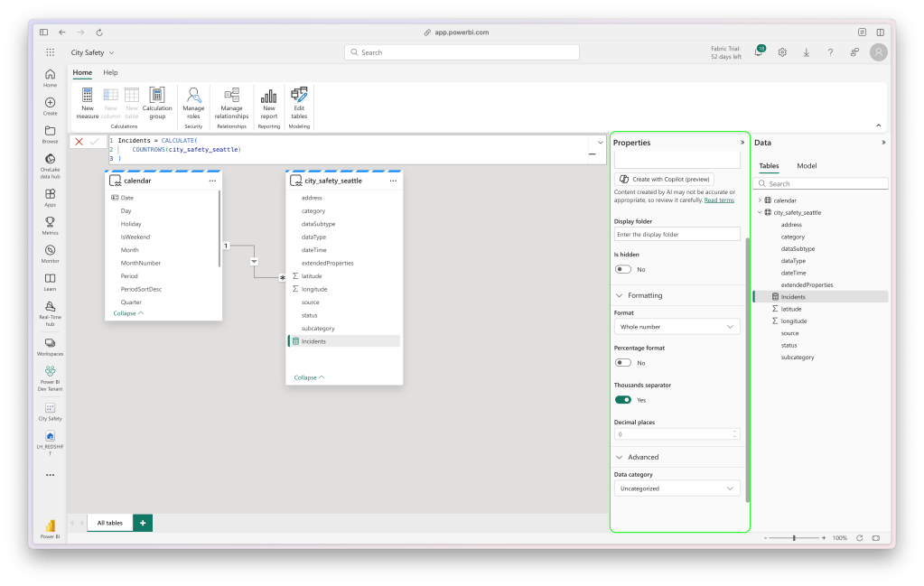Turn off the Thousands separator toggle
This screenshot has height=586, width=924.
click(623, 400)
